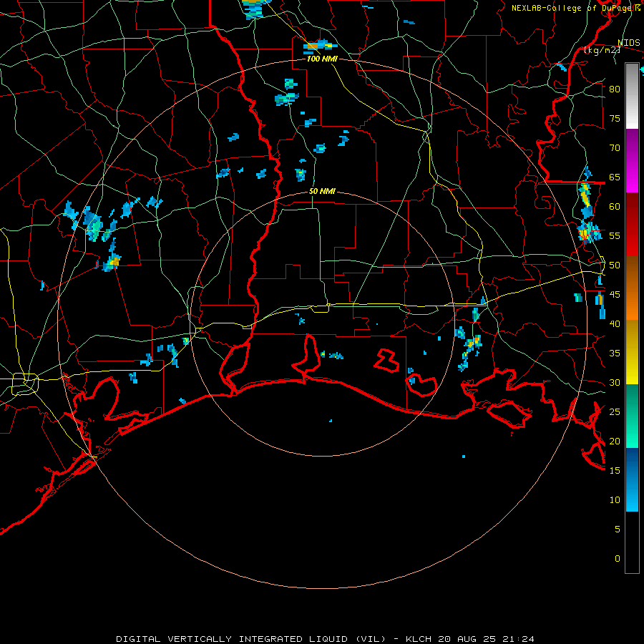Pick the yellow band of the VIL scale
644x644 pixels.
point(632,352)
